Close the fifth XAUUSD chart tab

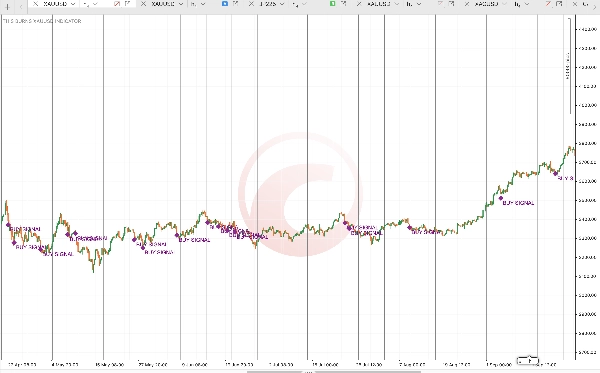[x=467, y=4]
